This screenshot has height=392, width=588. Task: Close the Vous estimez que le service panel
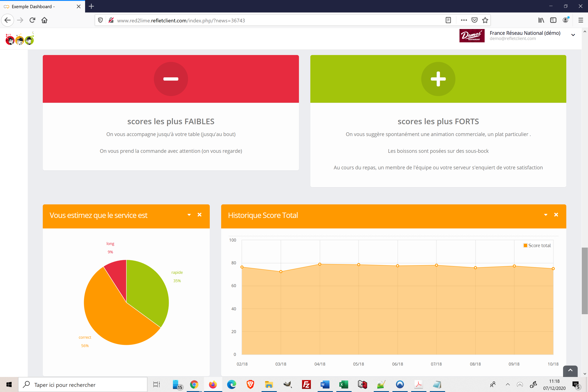199,215
